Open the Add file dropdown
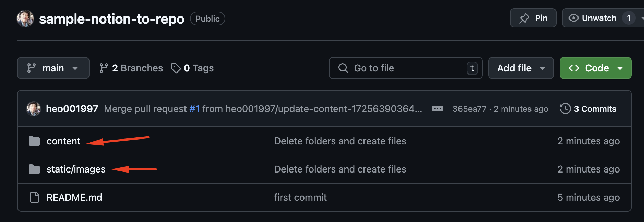644x222 pixels. pyautogui.click(x=521, y=68)
